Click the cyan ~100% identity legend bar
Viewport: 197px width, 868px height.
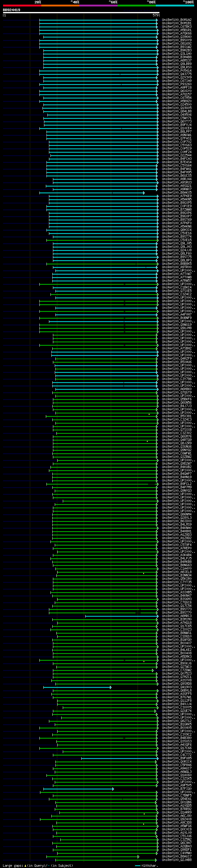tap(175, 6)
